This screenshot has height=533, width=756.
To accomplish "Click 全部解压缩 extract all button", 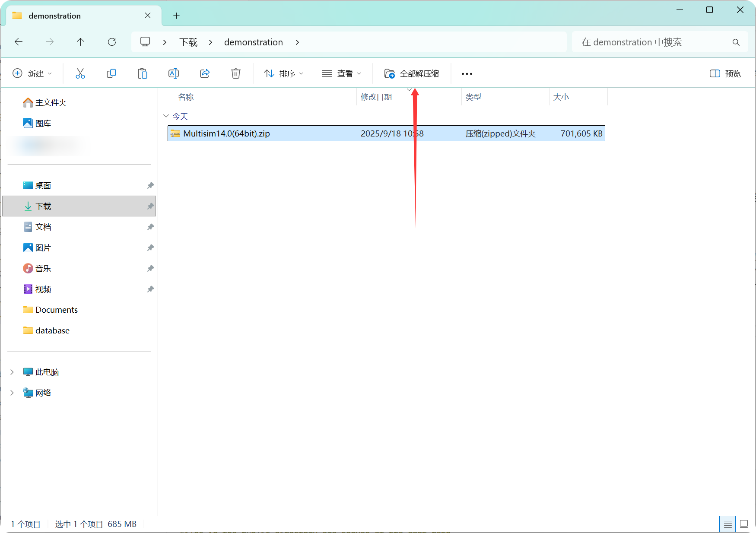I will (x=412, y=73).
